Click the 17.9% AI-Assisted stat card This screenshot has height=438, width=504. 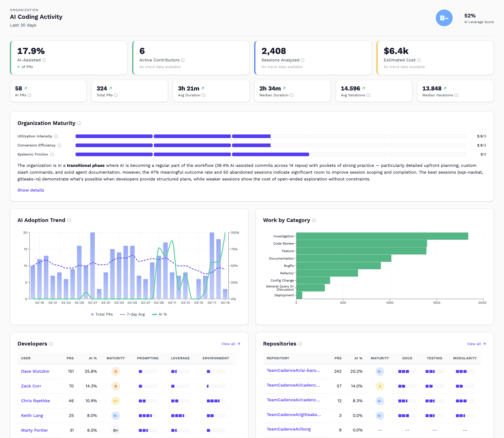[69, 58]
